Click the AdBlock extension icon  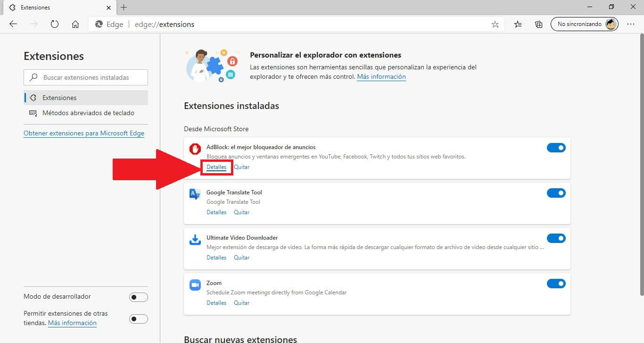click(x=195, y=149)
